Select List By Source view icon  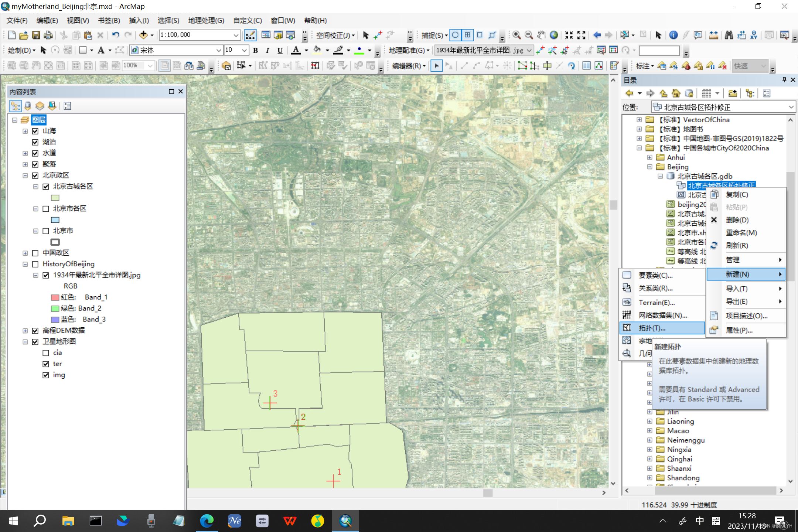28,106
